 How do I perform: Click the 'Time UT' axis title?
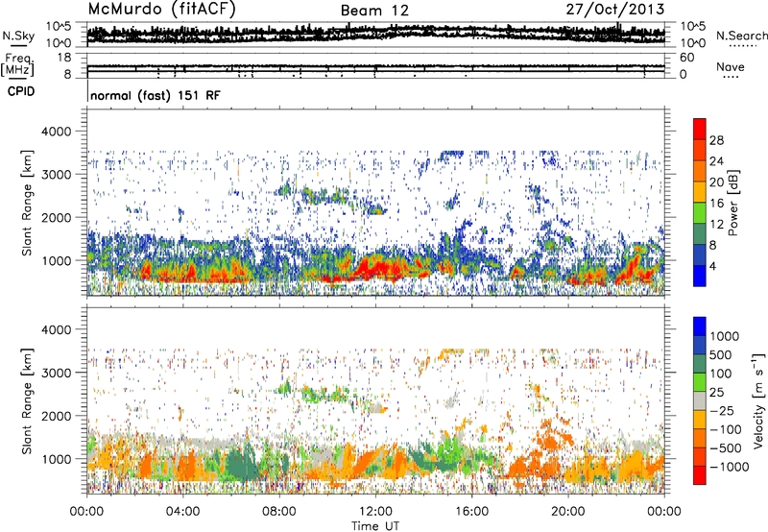375,525
